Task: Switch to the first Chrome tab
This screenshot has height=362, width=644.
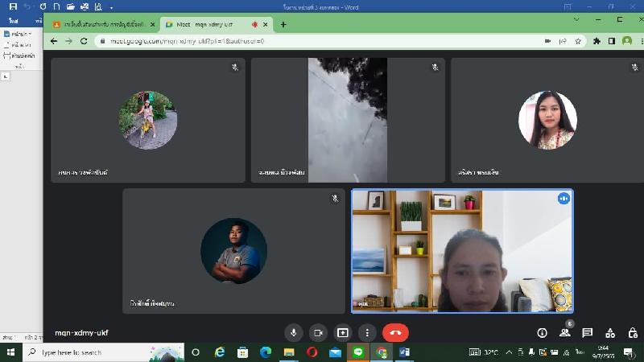Action: 103,24
